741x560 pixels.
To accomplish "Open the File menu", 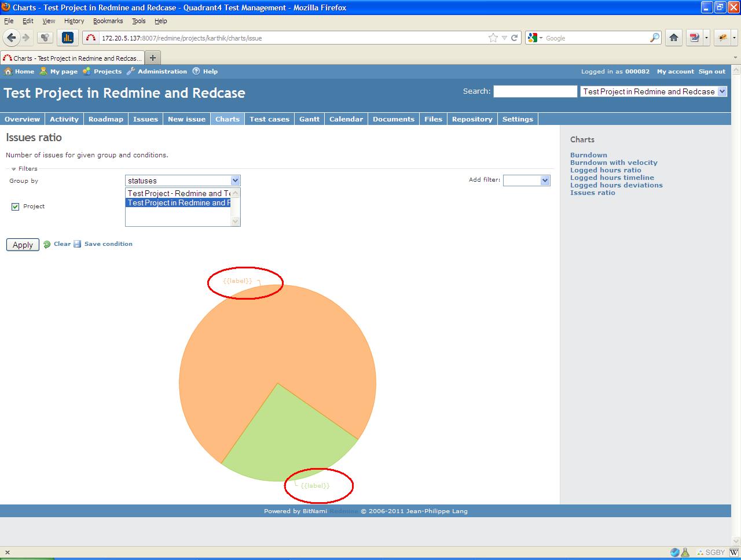I will (9, 21).
